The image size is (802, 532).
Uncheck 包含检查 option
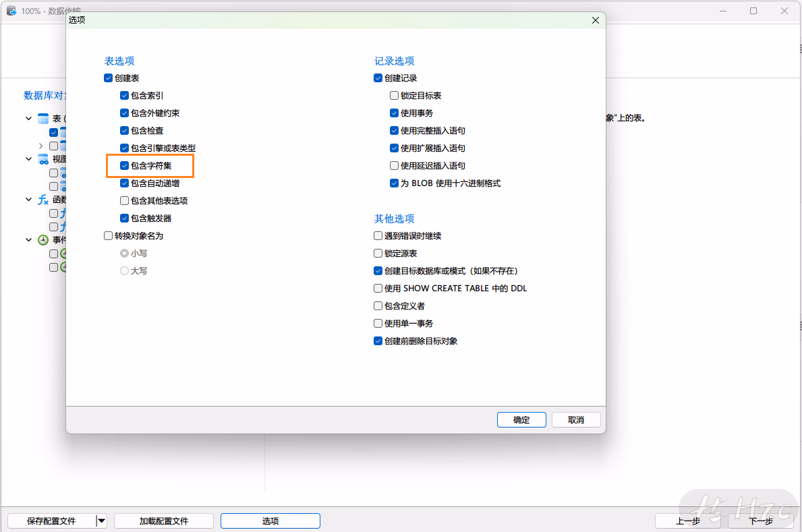pos(124,130)
